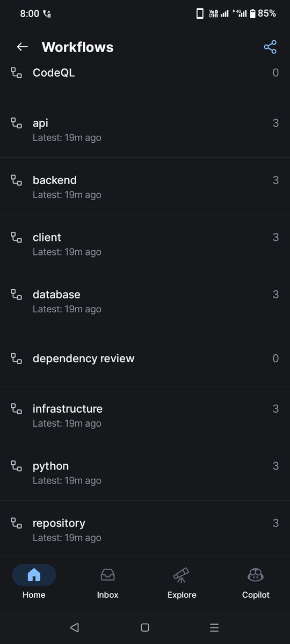Image resolution: width=290 pixels, height=644 pixels.
Task: Switch to the Copilot tab label
Action: (256, 595)
